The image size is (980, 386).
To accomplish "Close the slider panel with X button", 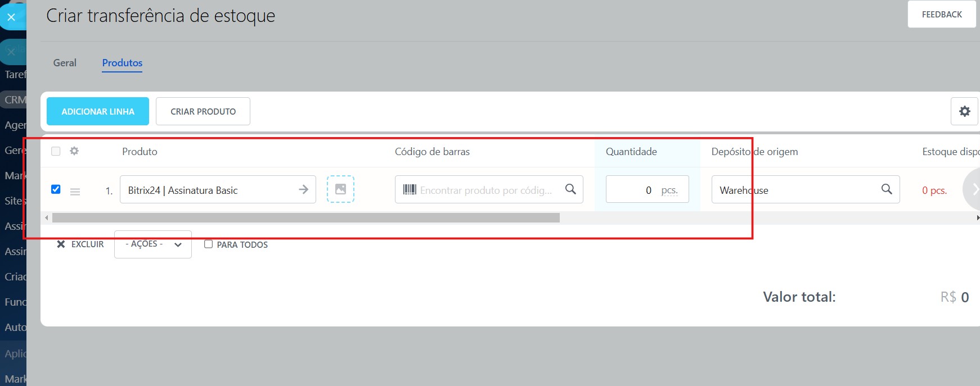I will click(x=11, y=17).
